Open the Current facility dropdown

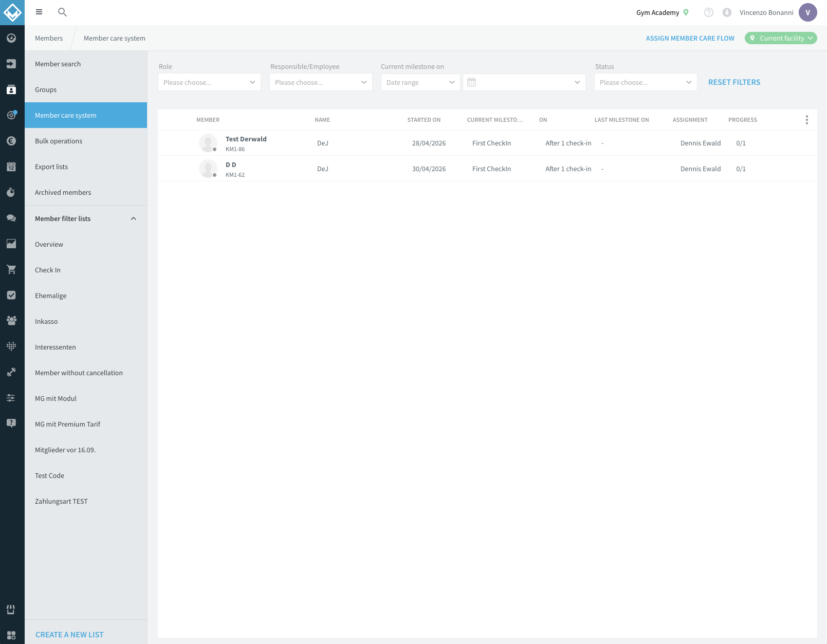(x=781, y=38)
